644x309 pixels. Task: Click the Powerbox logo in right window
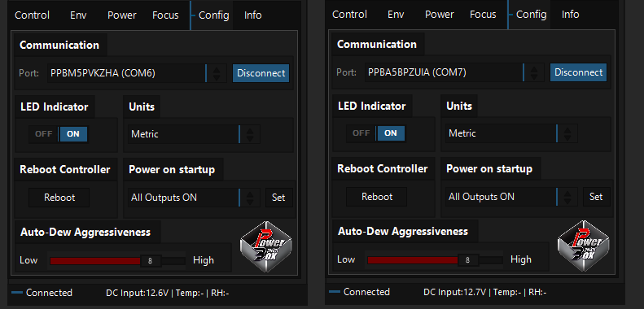click(584, 246)
